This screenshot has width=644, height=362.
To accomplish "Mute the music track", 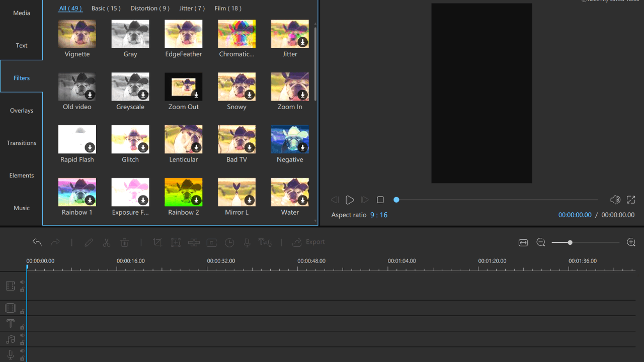I will coord(22,335).
